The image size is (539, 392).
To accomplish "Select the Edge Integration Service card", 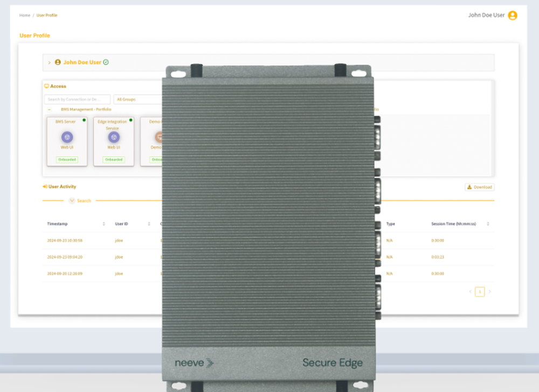I will pyautogui.click(x=114, y=142).
